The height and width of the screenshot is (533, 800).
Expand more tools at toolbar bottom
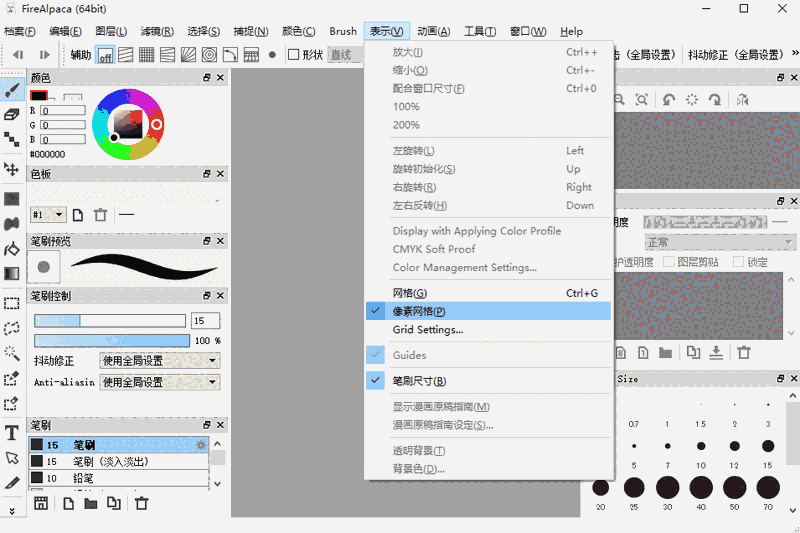pos(12,511)
